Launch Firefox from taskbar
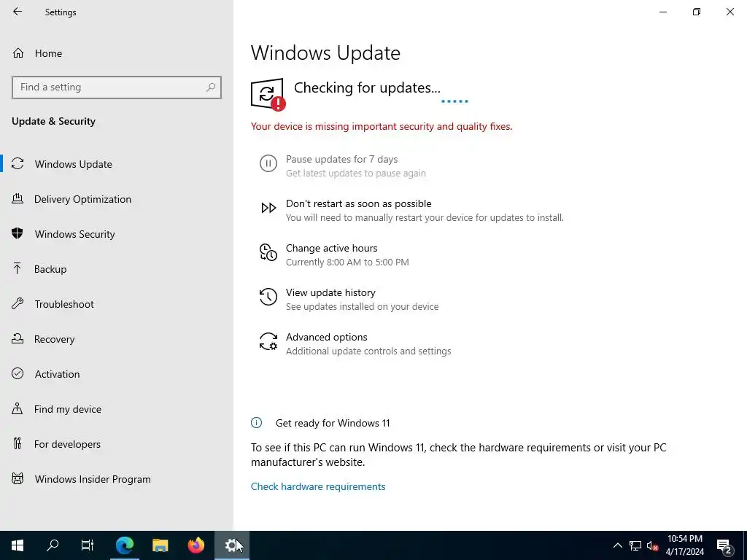 click(x=196, y=545)
